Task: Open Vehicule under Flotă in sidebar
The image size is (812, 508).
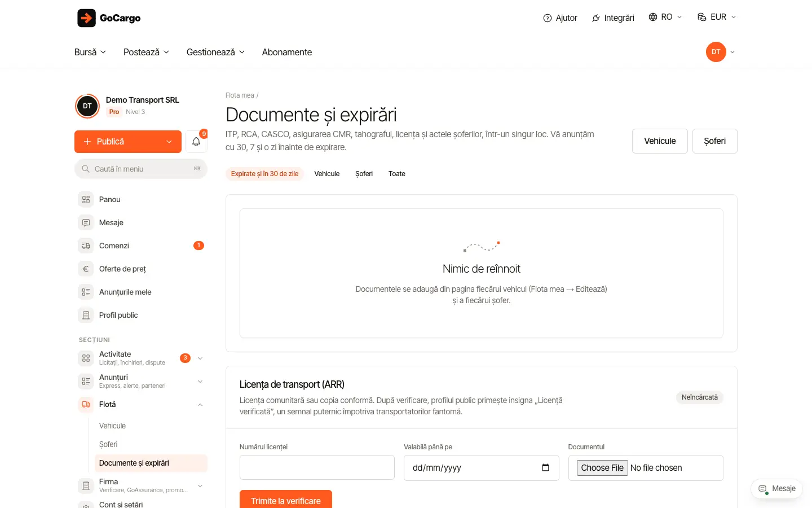Action: tap(112, 426)
